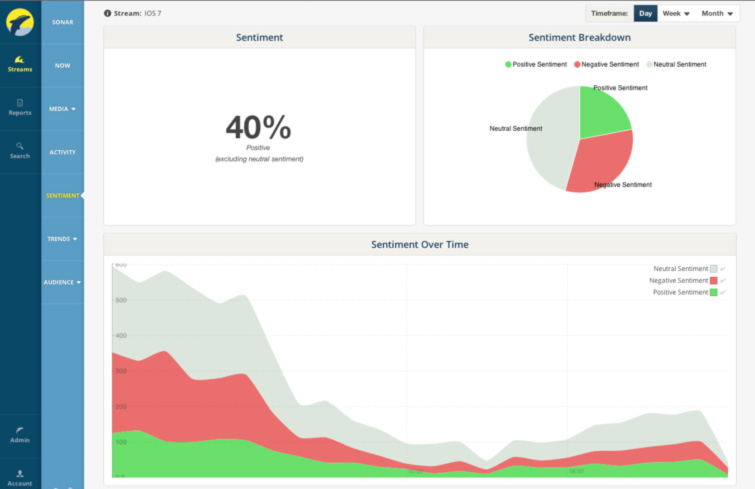Open the Admin icon in the sidebar
The width and height of the screenshot is (755, 489).
[x=20, y=430]
